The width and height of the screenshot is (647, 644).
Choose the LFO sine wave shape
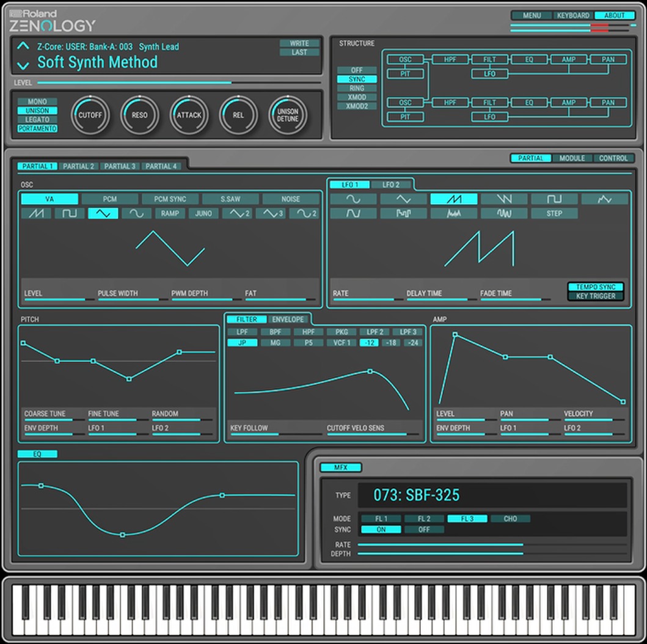tap(353, 199)
